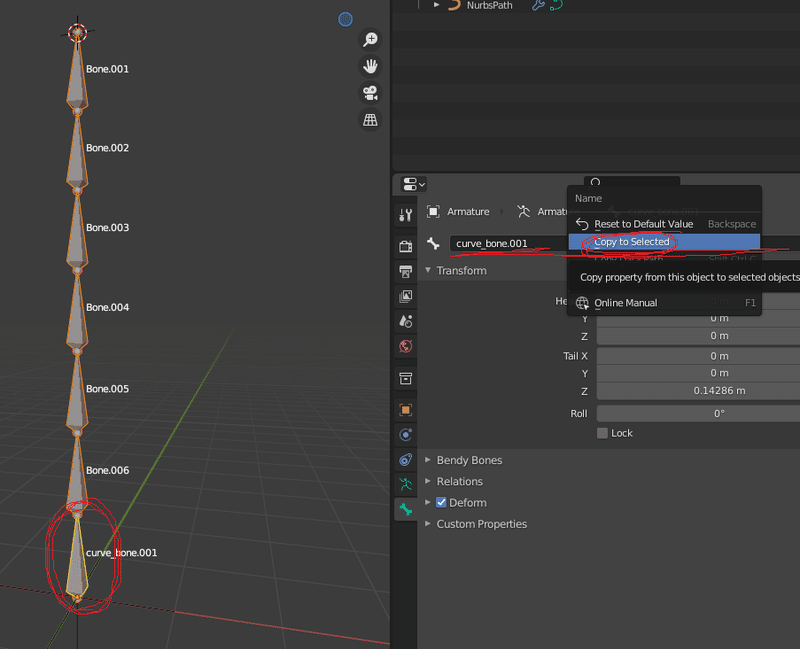Click the bone icon beside name field
800x649 pixels.
tap(433, 243)
